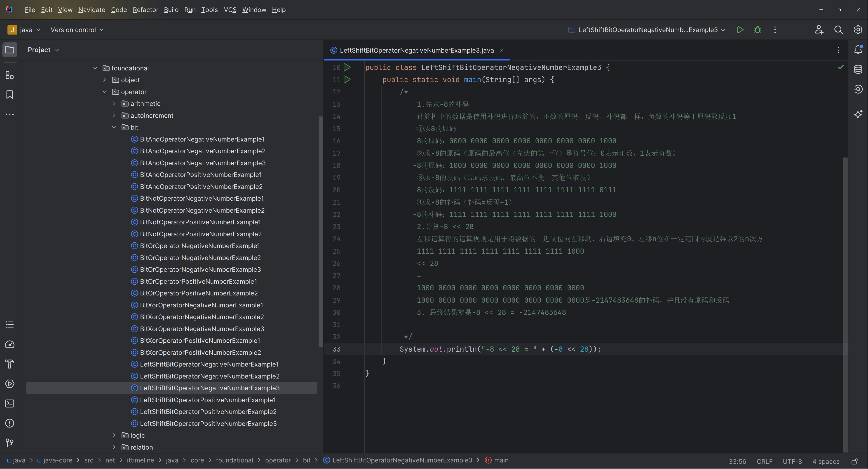Close the LeftShiftBitOperatorNegativeNumberExample3.java tab
Image resolution: width=868 pixels, height=469 pixels.
(x=501, y=50)
